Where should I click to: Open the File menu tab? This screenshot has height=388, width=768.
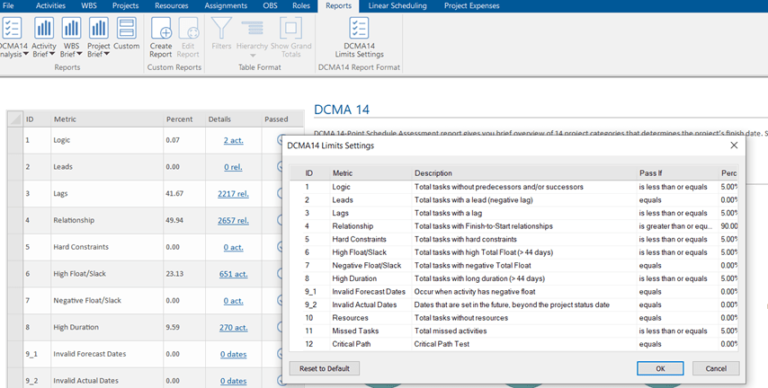[8, 6]
